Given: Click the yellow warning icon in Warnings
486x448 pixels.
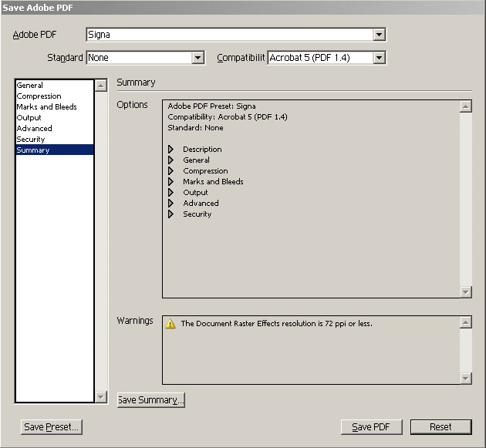Looking at the screenshot, I should point(170,323).
